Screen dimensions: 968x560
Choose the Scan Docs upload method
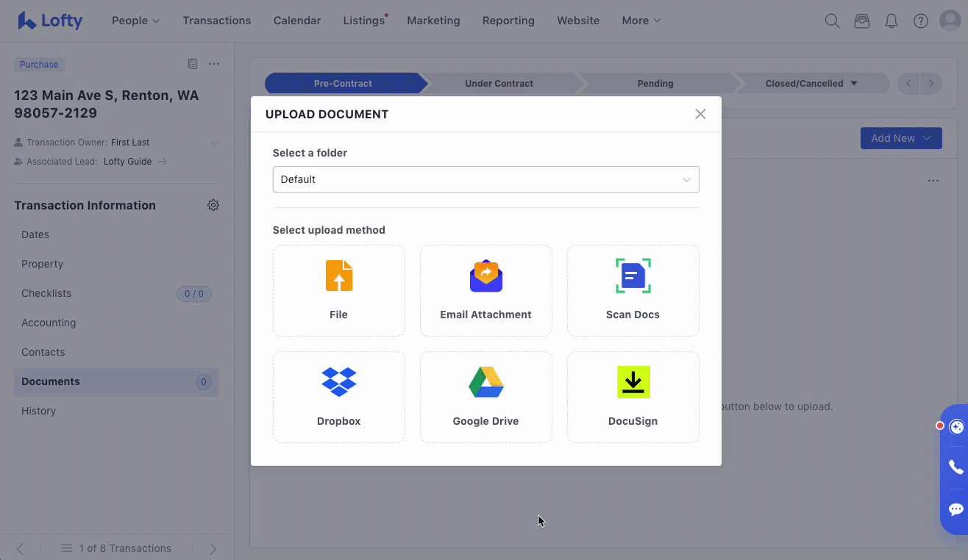click(x=633, y=290)
